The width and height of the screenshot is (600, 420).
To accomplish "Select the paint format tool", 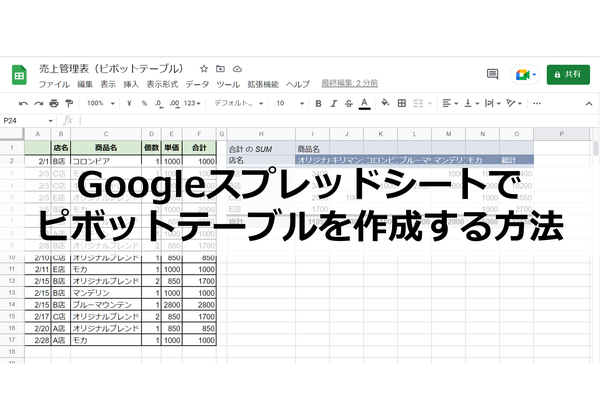I will [x=69, y=103].
